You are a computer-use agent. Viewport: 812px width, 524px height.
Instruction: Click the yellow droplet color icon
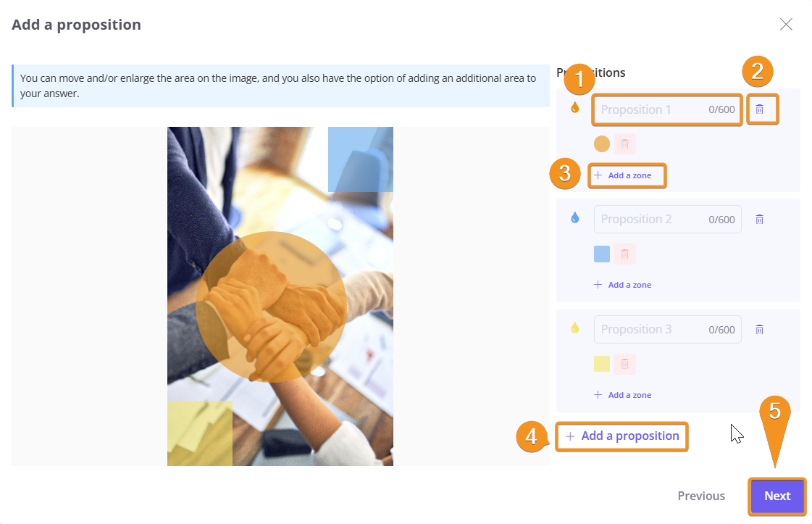click(575, 328)
